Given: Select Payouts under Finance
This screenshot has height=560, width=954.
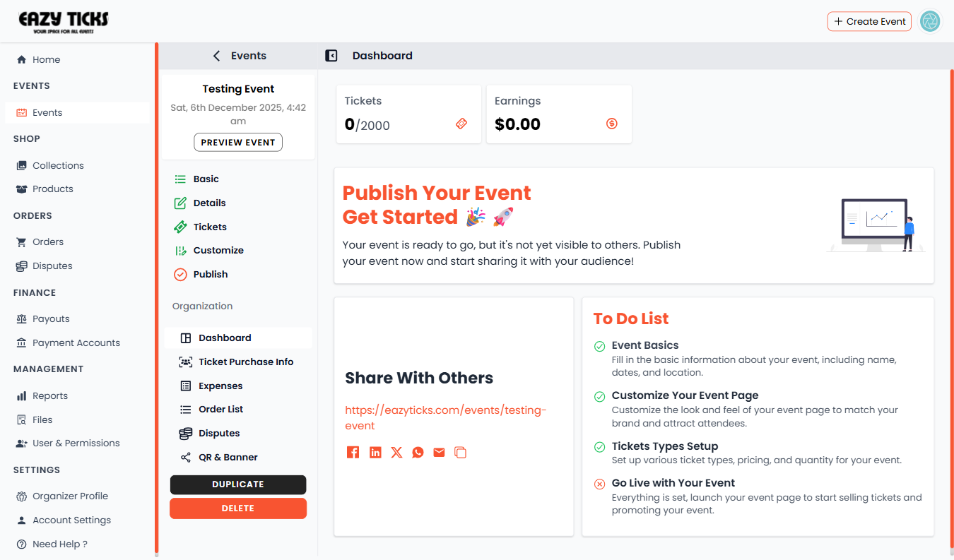Looking at the screenshot, I should click(x=49, y=318).
